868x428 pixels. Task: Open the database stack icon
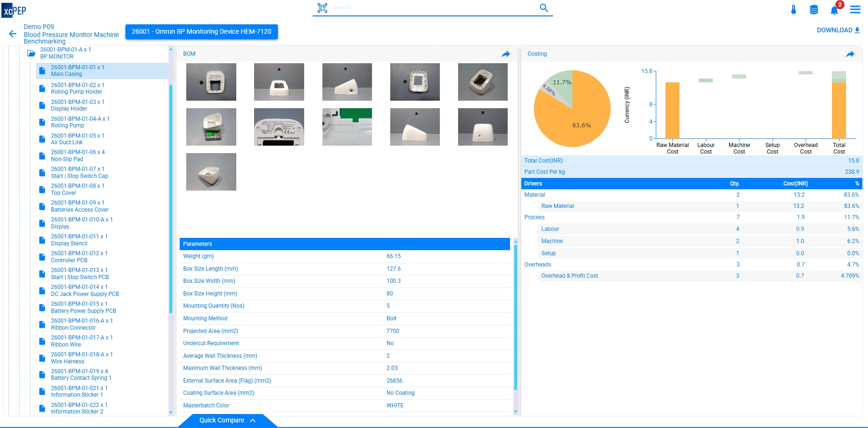click(814, 9)
